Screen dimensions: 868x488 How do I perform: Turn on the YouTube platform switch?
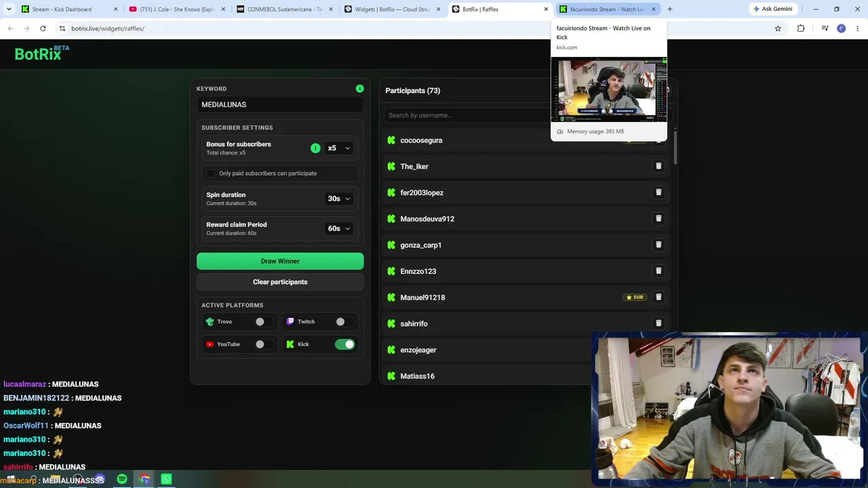(264, 344)
